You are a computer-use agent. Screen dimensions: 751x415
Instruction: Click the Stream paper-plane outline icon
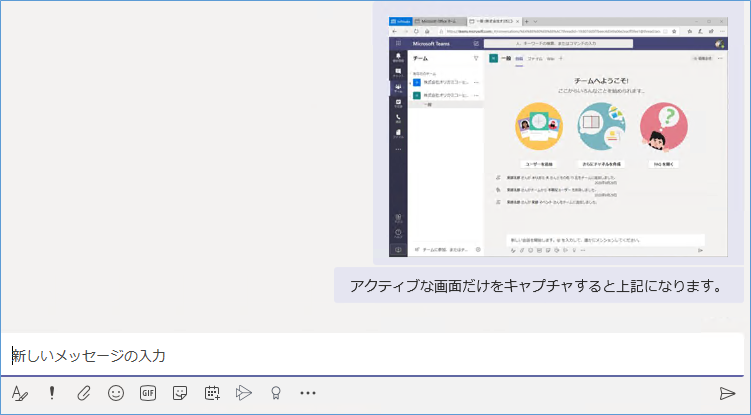coord(243,393)
